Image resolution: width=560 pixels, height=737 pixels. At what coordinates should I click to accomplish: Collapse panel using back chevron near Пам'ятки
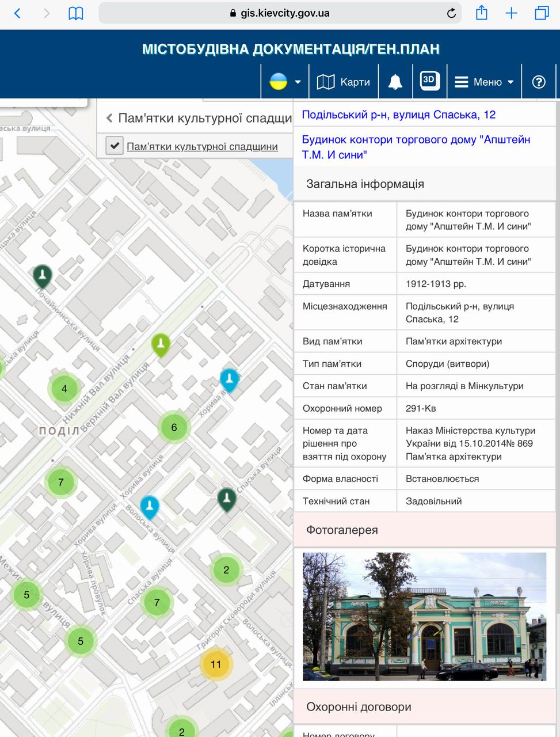[x=109, y=117]
